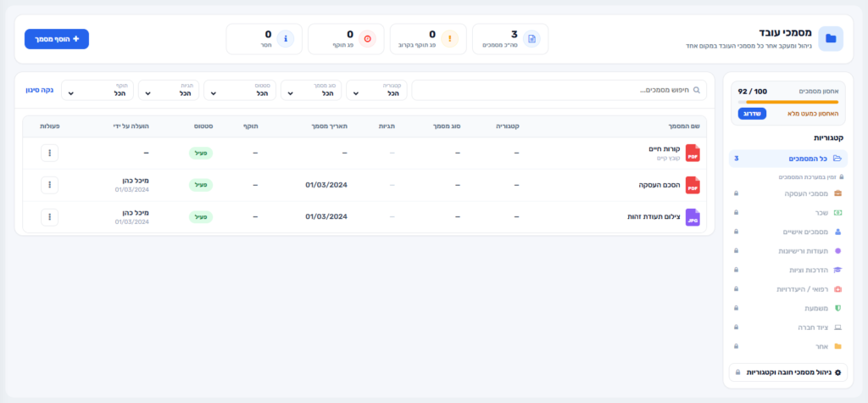Screen dimensions: 868x403
Task: Open the three-dots actions menu for הסכם העסקה
Action: pos(50,185)
